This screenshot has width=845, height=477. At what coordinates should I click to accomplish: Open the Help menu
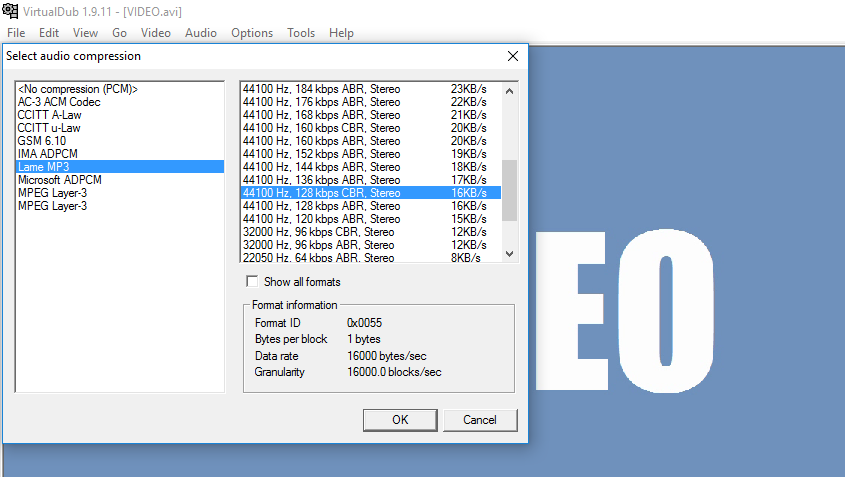[x=341, y=33]
